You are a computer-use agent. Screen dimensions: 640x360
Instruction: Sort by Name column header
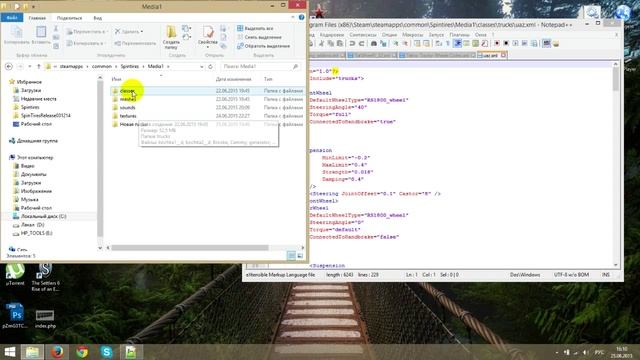click(x=116, y=79)
